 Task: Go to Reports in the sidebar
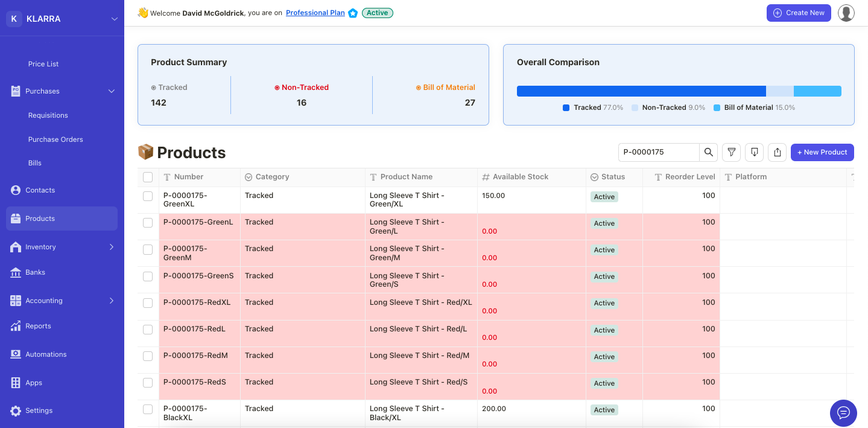click(x=38, y=326)
